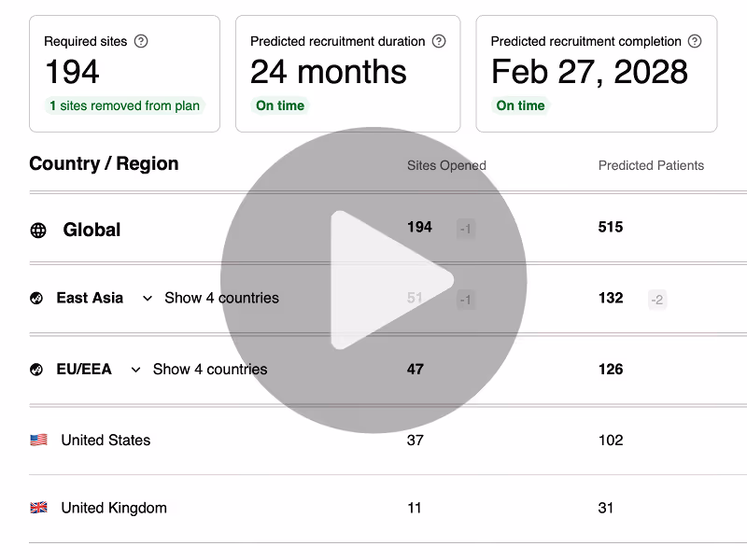Select the Sites Opened column header
The height and width of the screenshot is (560, 747).
point(445,165)
